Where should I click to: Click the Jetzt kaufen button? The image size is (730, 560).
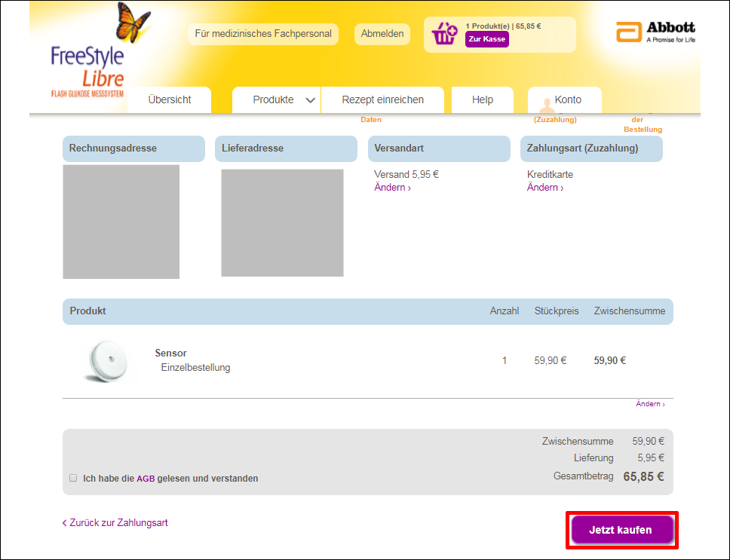click(x=622, y=530)
